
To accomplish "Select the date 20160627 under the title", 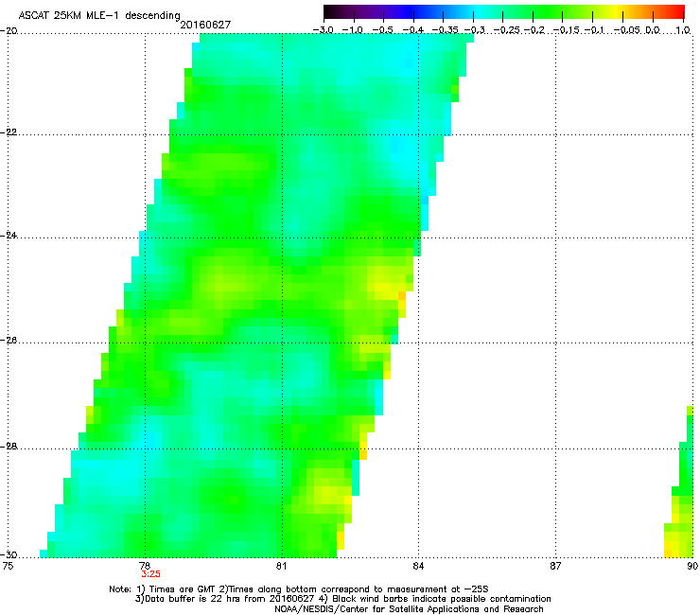I will coord(205,25).
